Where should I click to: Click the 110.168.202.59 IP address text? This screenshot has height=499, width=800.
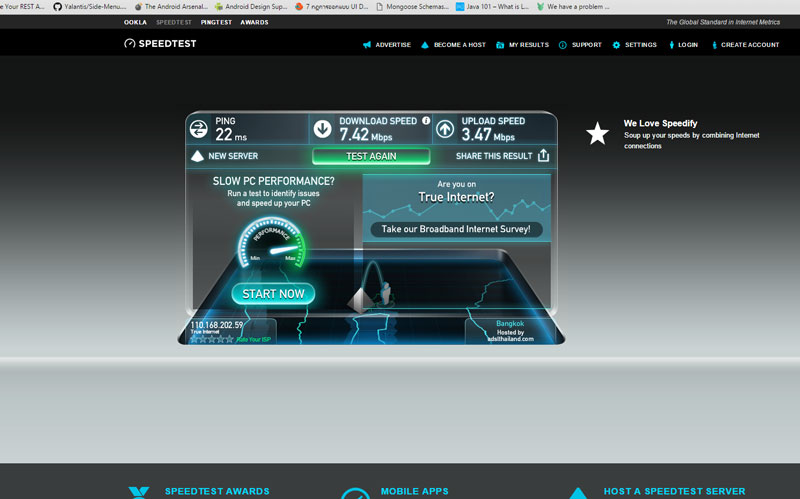(x=217, y=325)
